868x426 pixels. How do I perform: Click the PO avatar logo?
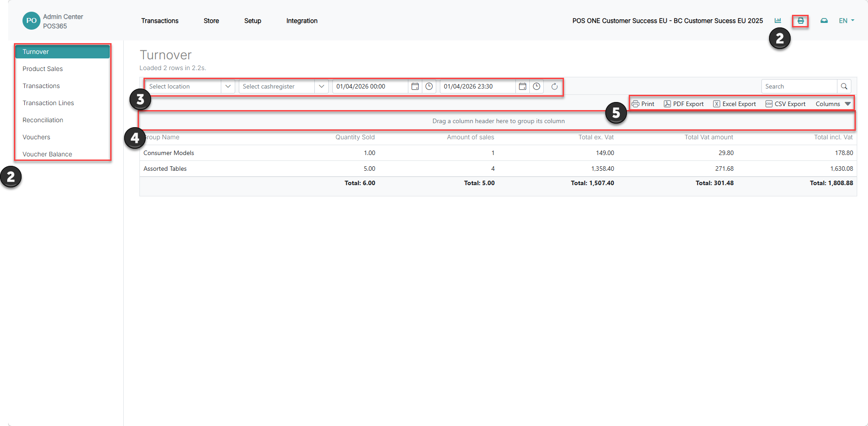click(x=31, y=21)
